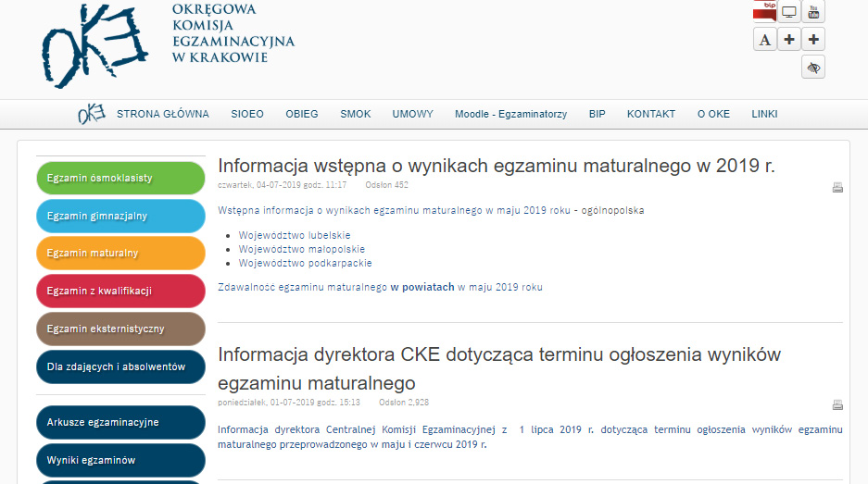This screenshot has width=868, height=484.
Task: Print the 2019 matura results preliminary article
Action: [x=837, y=187]
